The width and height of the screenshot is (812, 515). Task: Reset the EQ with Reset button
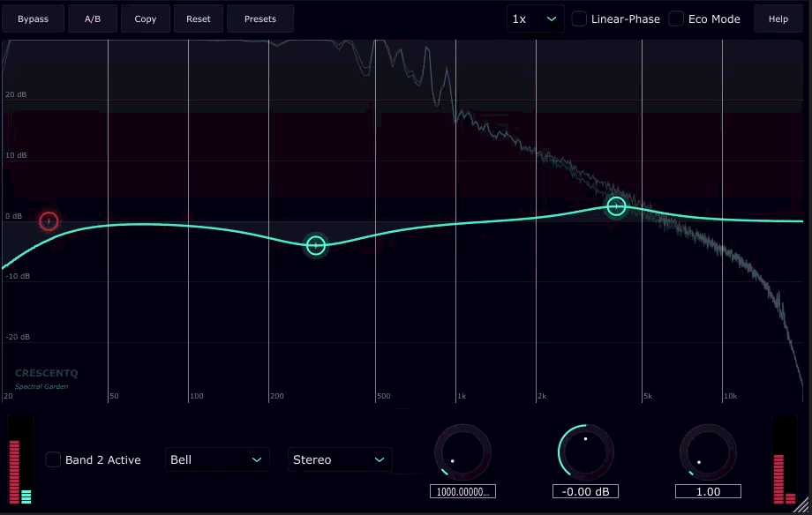click(199, 19)
